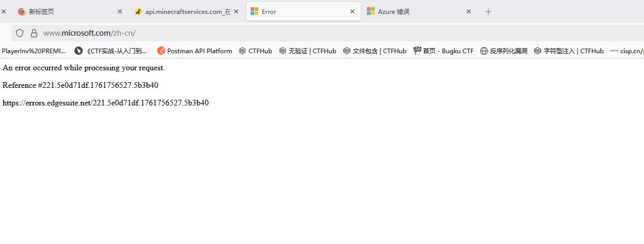Open the PlayerInv%20PREMI... bookmark
This screenshot has height=244, width=644.
coord(34,51)
